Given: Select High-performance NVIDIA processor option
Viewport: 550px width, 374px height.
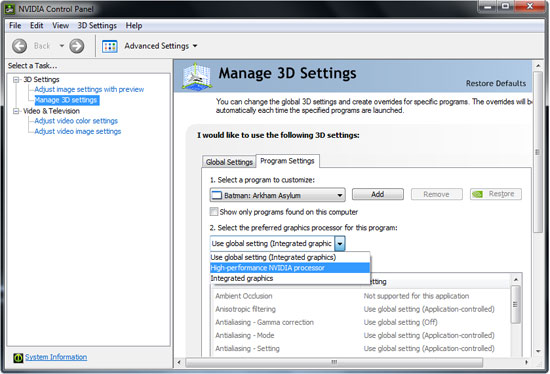Looking at the screenshot, I should tap(290, 268).
